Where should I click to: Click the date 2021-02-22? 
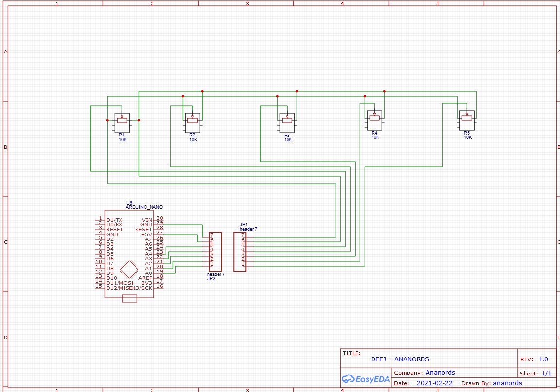435,383
